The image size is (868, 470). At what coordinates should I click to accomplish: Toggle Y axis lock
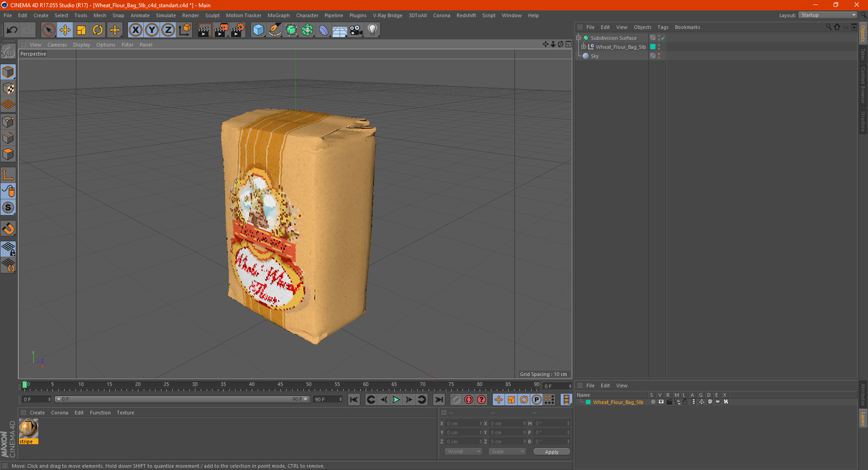152,30
